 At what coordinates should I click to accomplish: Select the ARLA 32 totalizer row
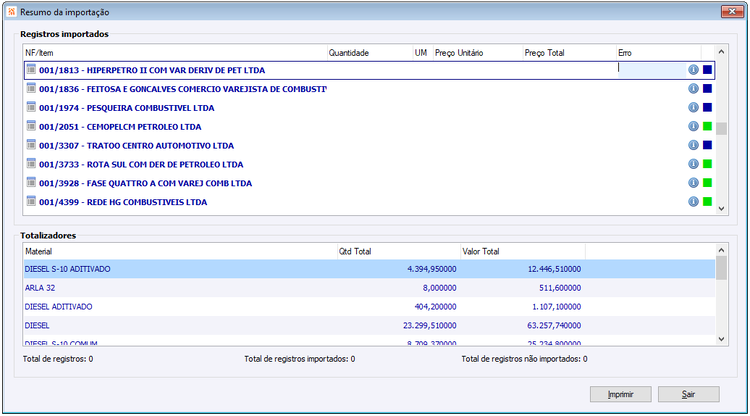pyautogui.click(x=369, y=288)
